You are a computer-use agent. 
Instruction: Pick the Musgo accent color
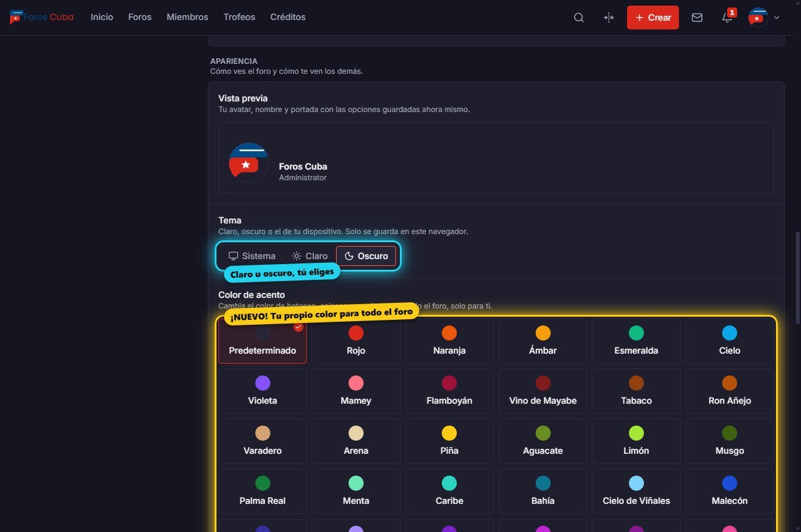pos(730,441)
